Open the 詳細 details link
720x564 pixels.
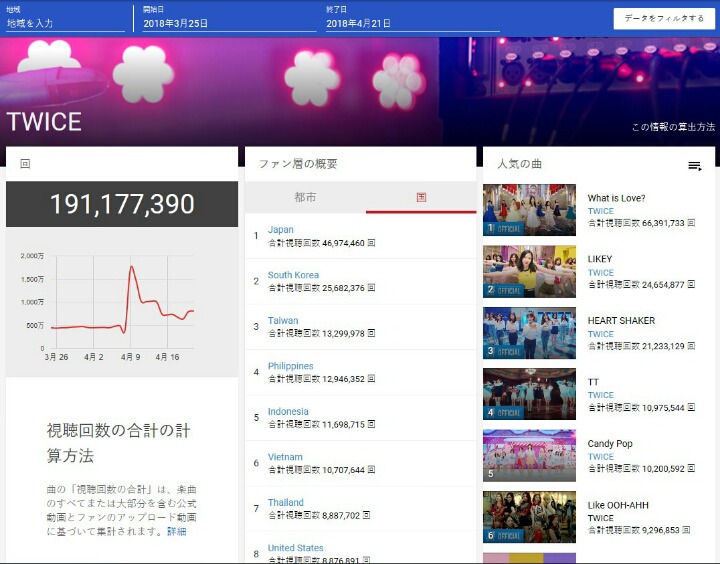click(176, 531)
